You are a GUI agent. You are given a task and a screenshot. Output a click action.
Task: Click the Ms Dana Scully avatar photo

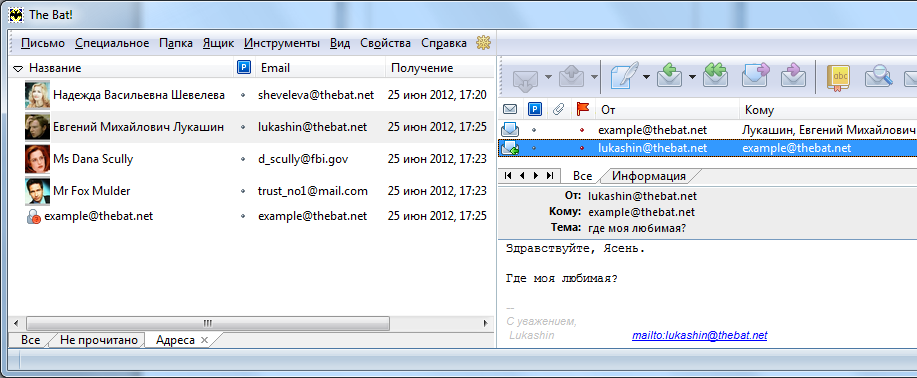coord(37,159)
